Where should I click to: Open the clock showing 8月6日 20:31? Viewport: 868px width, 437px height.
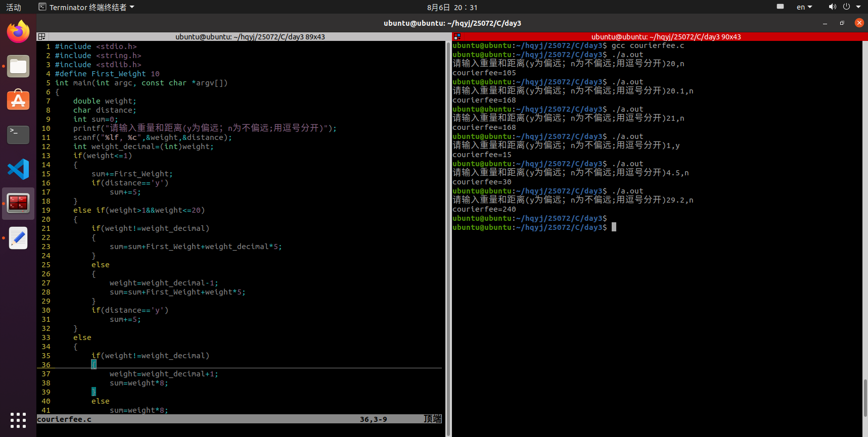[452, 7]
